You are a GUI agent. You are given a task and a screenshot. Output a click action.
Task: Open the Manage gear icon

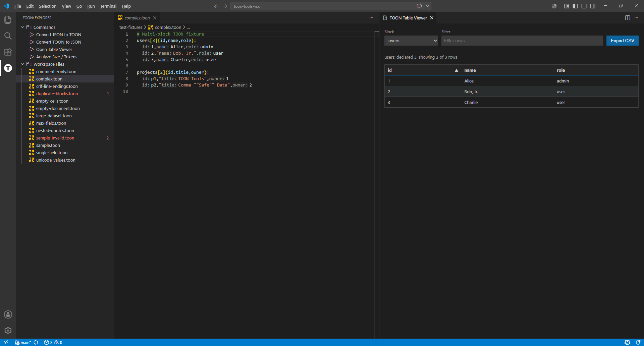[8, 331]
